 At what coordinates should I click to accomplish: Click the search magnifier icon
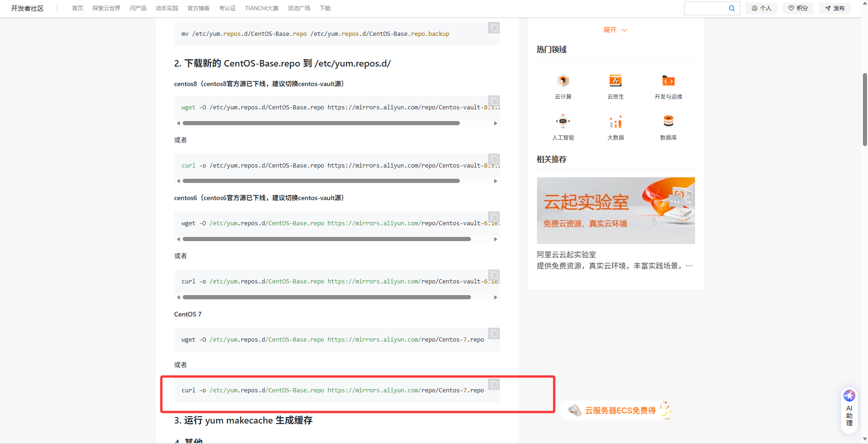[732, 8]
